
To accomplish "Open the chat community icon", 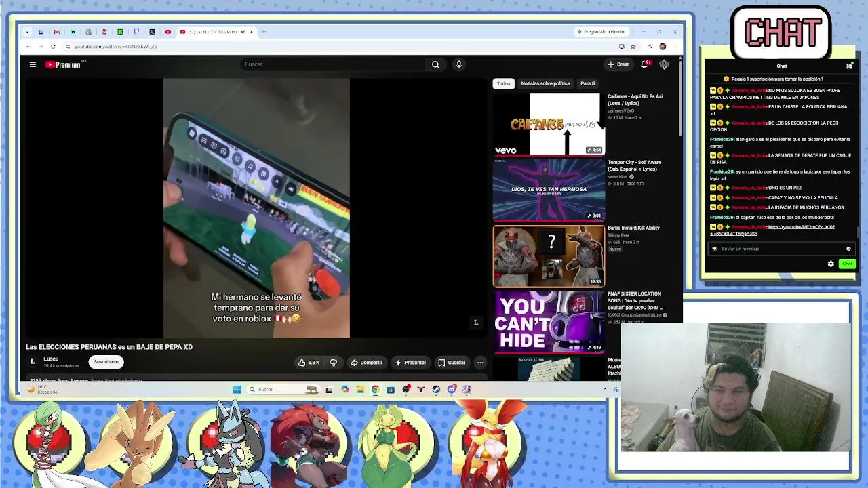I will coord(849,66).
